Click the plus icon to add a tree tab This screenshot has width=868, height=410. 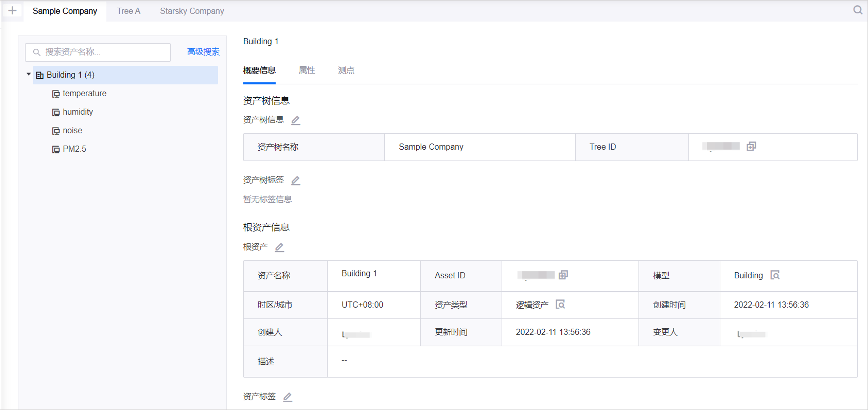pos(12,11)
